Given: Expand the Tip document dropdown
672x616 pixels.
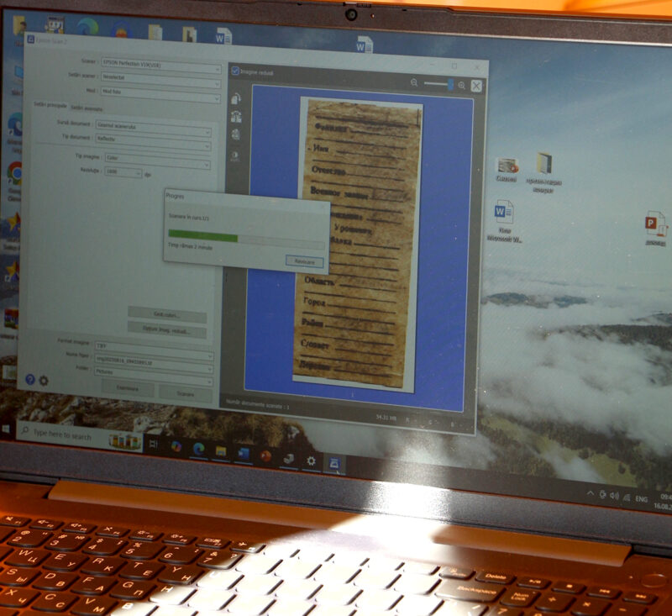Looking at the screenshot, I should (x=153, y=141).
